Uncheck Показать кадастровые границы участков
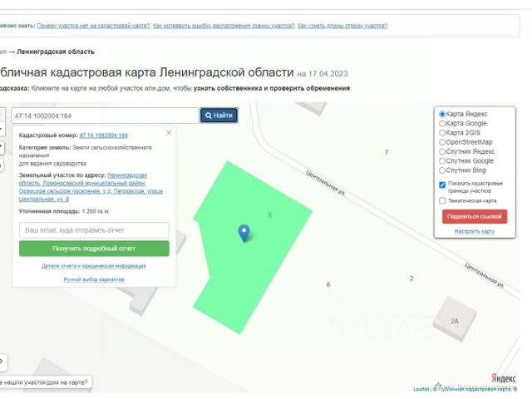532x399 pixels. (x=442, y=185)
